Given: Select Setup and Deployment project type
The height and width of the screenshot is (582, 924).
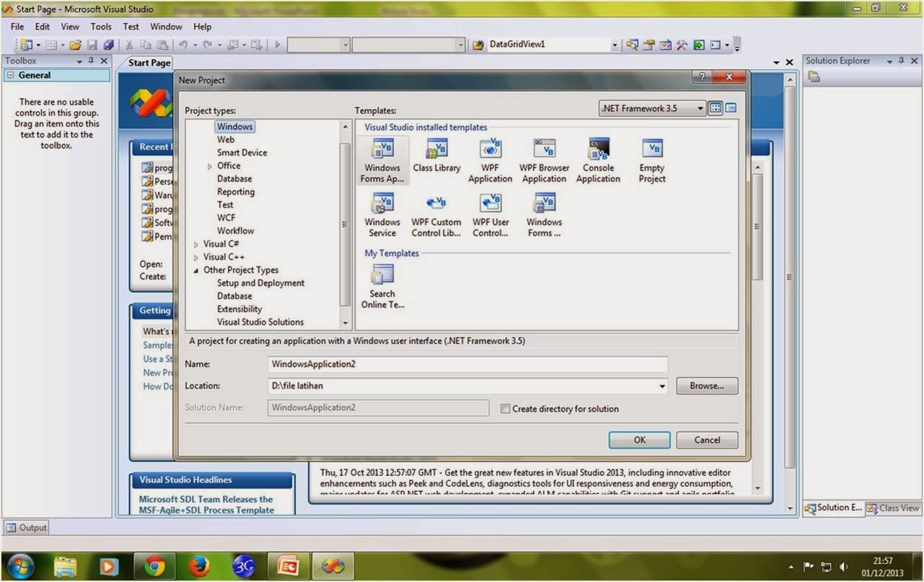Looking at the screenshot, I should (x=260, y=283).
